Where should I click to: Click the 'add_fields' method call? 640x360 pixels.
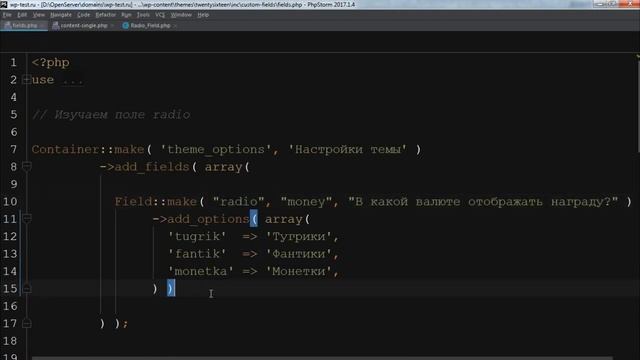[x=152, y=167]
